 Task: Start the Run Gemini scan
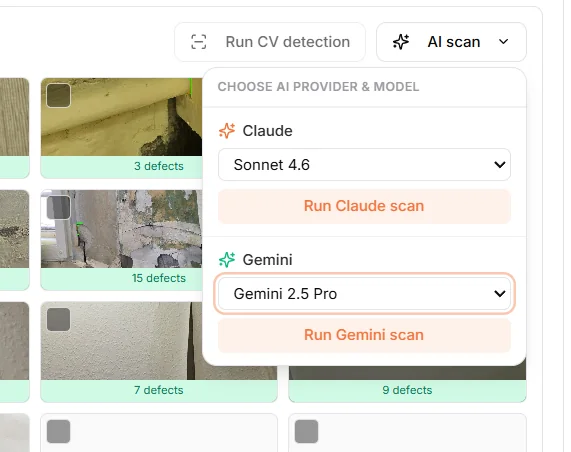point(364,335)
